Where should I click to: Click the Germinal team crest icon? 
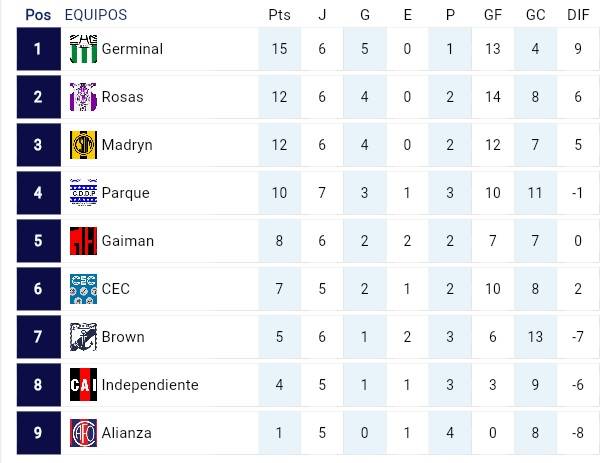83,49
